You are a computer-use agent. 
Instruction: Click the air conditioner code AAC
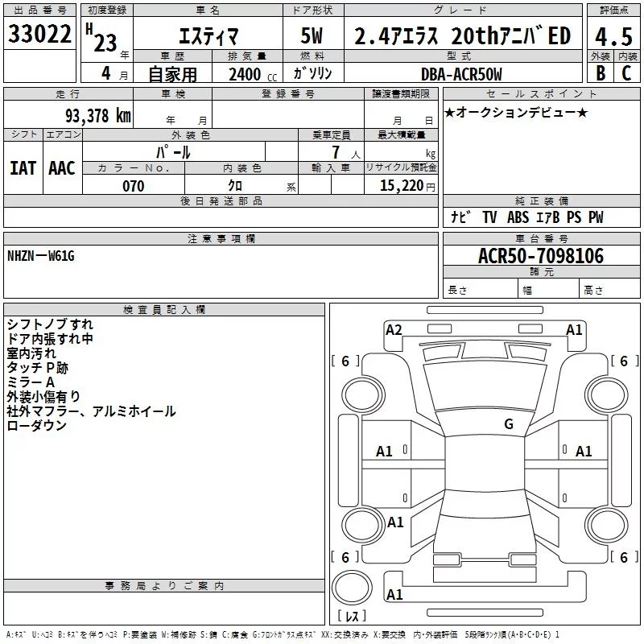point(62,168)
